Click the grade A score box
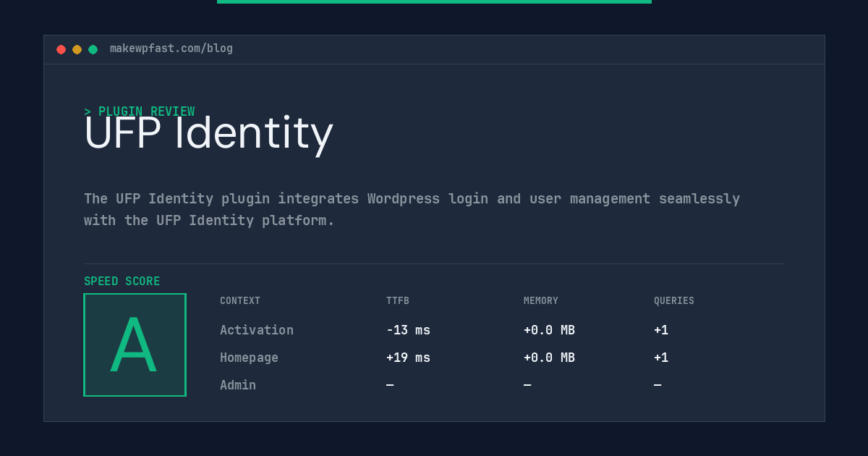868x456 pixels. (x=135, y=345)
